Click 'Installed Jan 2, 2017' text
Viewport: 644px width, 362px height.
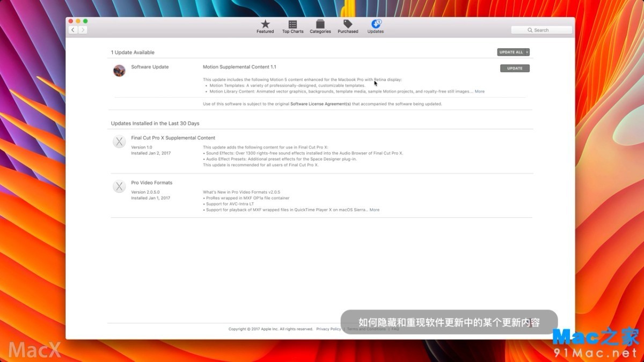click(x=151, y=153)
